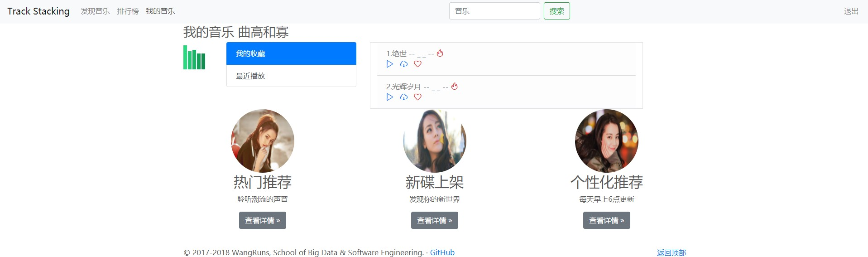Toggle the heart favorite for 1.绝世
868x257 pixels.
[x=418, y=64]
